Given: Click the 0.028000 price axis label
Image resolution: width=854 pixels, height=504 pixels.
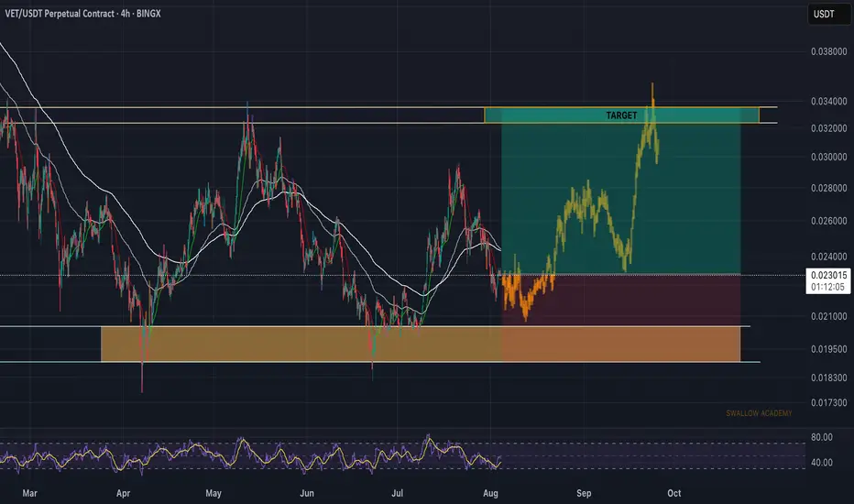Looking at the screenshot, I should pos(828,188).
